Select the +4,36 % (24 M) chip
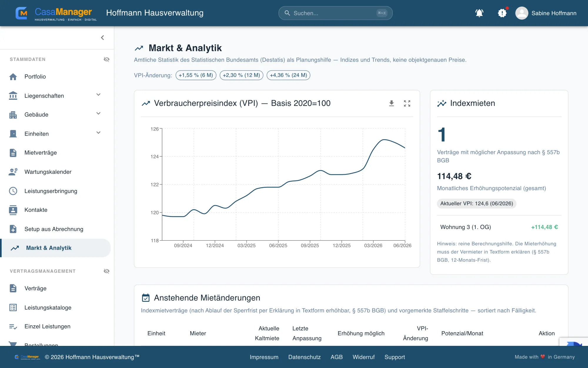This screenshot has height=368, width=588. (288, 75)
